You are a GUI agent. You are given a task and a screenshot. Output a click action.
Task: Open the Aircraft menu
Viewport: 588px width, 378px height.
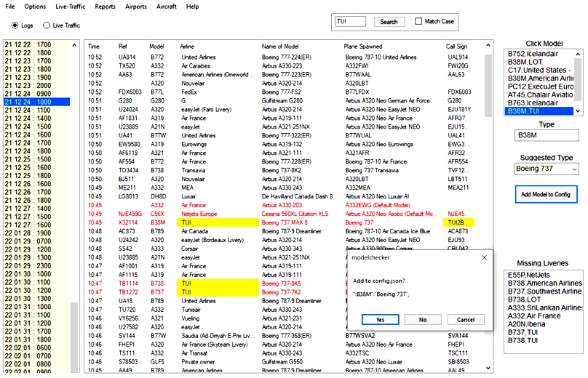[166, 7]
